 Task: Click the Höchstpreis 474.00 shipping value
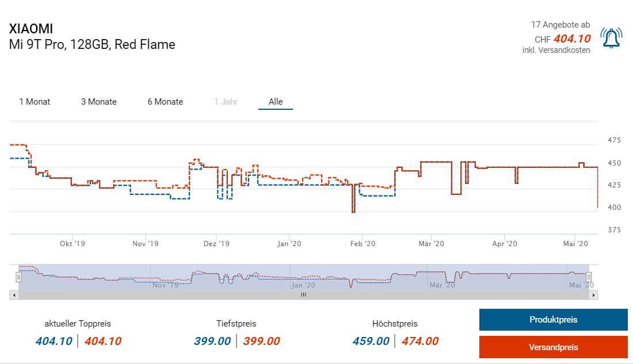[420, 341]
